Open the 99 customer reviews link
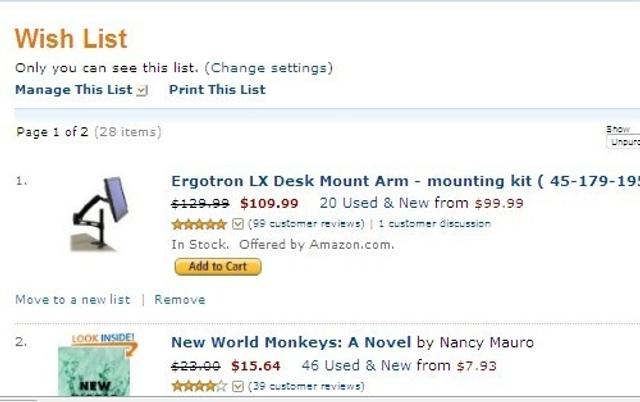 coord(306,224)
